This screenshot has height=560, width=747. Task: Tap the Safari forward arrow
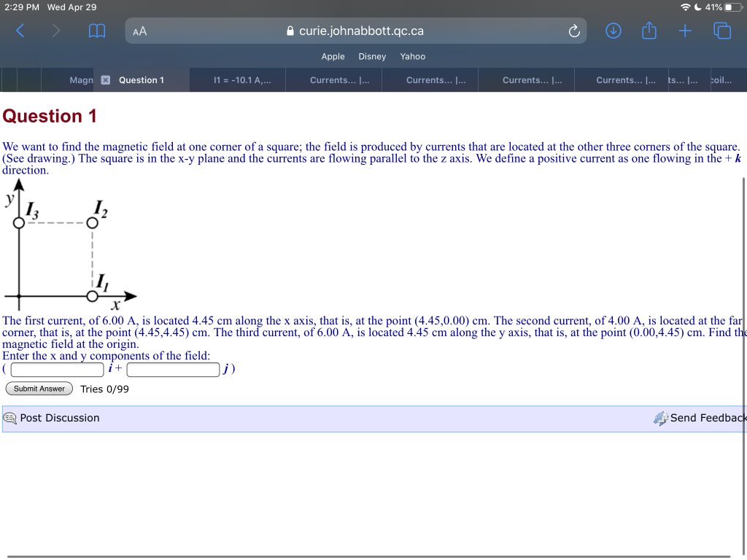coord(55,31)
